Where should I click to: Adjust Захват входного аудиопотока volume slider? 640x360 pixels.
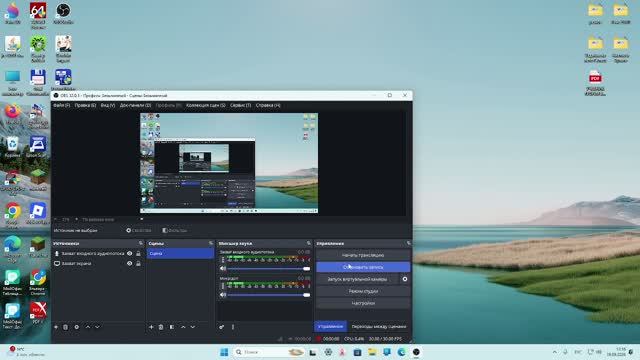point(269,269)
